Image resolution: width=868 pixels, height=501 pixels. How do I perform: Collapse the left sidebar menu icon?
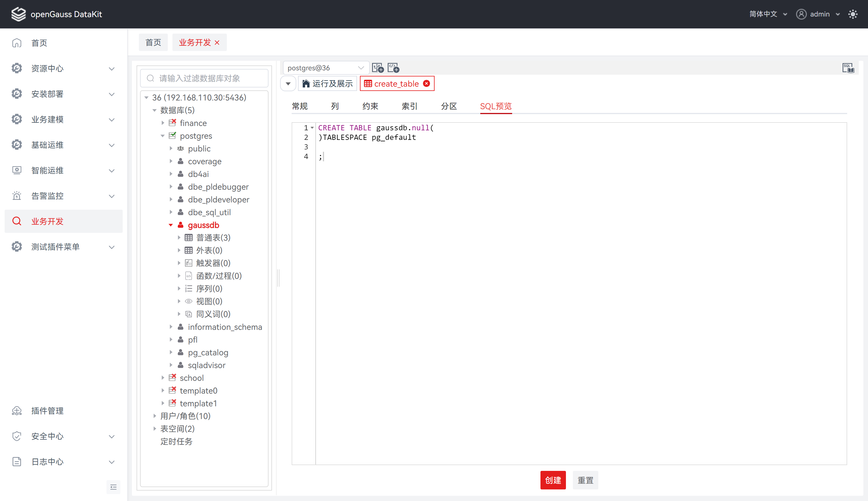113,487
